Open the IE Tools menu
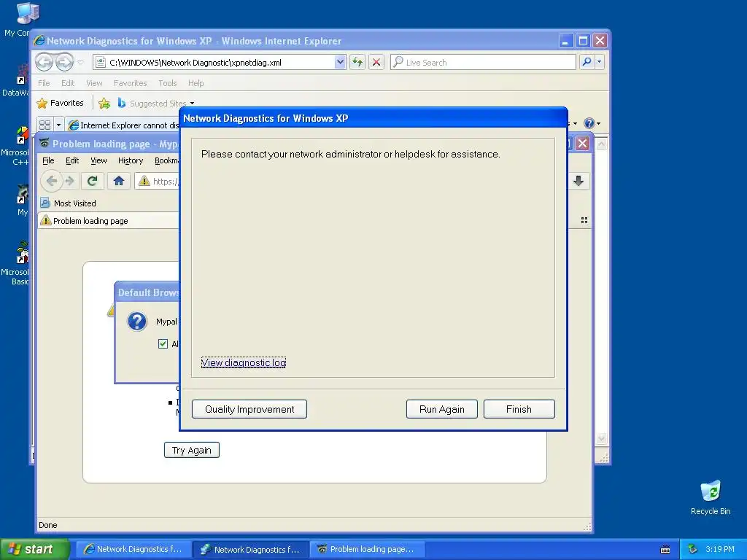This screenshot has height=560, width=747. [167, 83]
